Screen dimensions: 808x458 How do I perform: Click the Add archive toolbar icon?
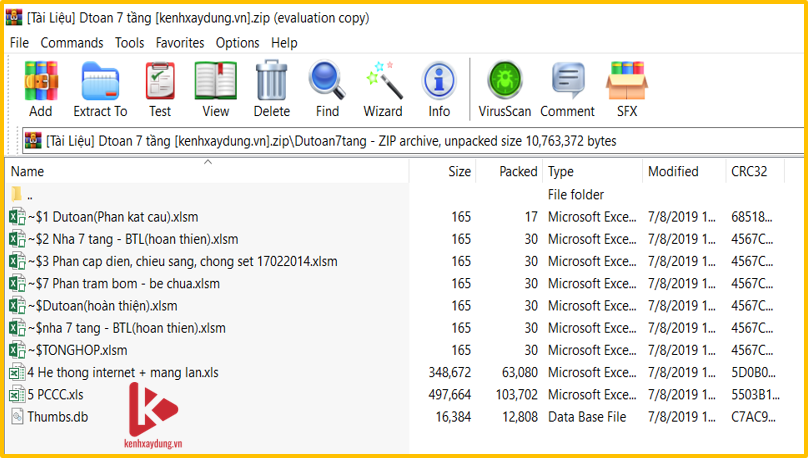pos(41,88)
